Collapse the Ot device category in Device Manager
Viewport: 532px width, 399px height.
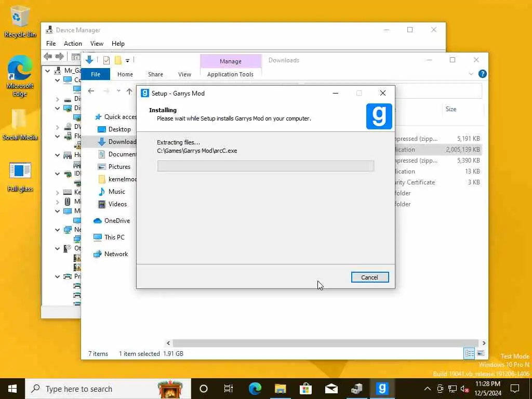coord(57,248)
